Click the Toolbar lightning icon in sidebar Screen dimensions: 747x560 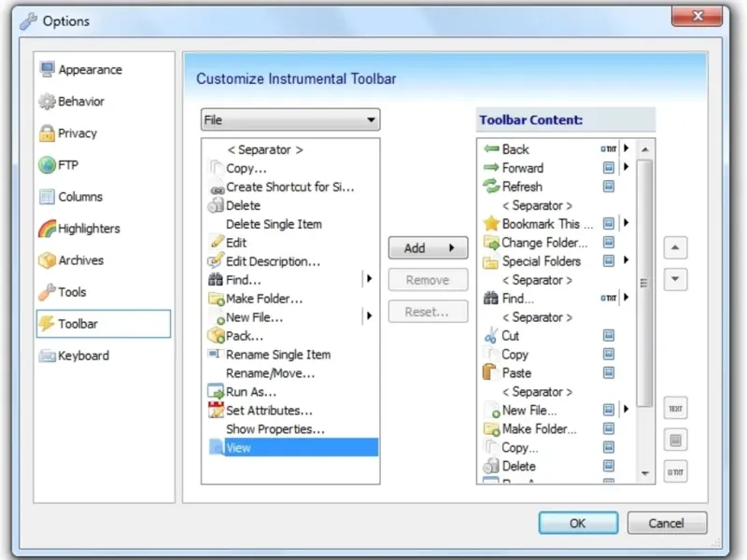[47, 324]
